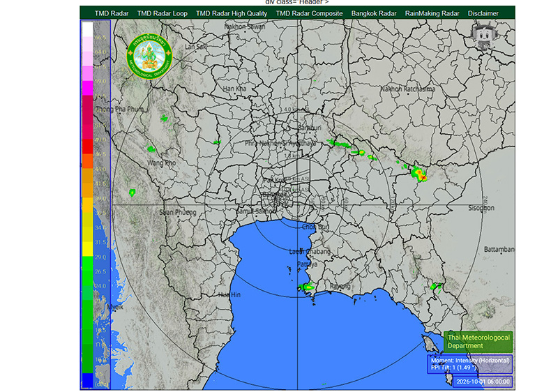558x392 pixels.
Task: Click the Chon Buri map label
Action: 316,227
